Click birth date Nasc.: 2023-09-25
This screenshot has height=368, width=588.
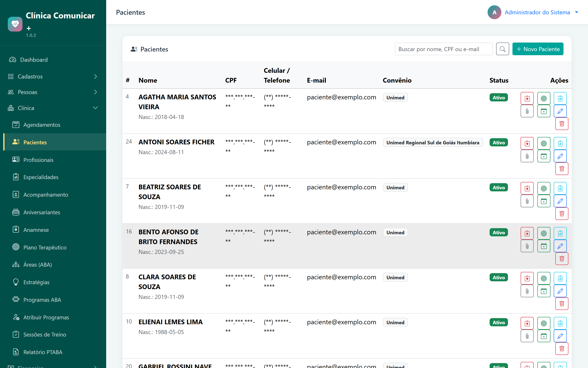click(161, 252)
